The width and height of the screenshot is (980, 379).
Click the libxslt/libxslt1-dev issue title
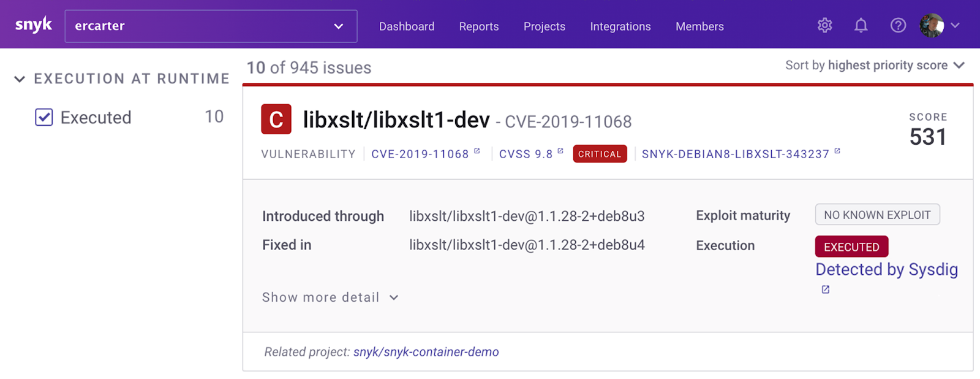click(396, 120)
